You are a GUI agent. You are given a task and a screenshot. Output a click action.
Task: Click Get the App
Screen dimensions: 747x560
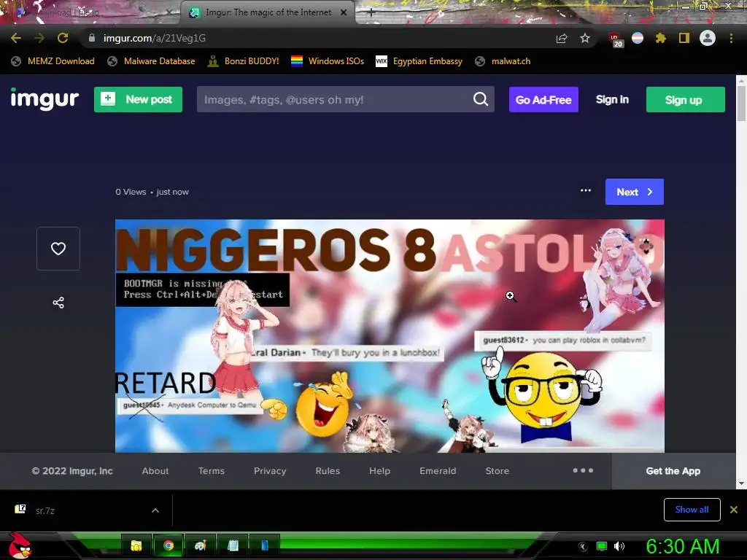(673, 471)
